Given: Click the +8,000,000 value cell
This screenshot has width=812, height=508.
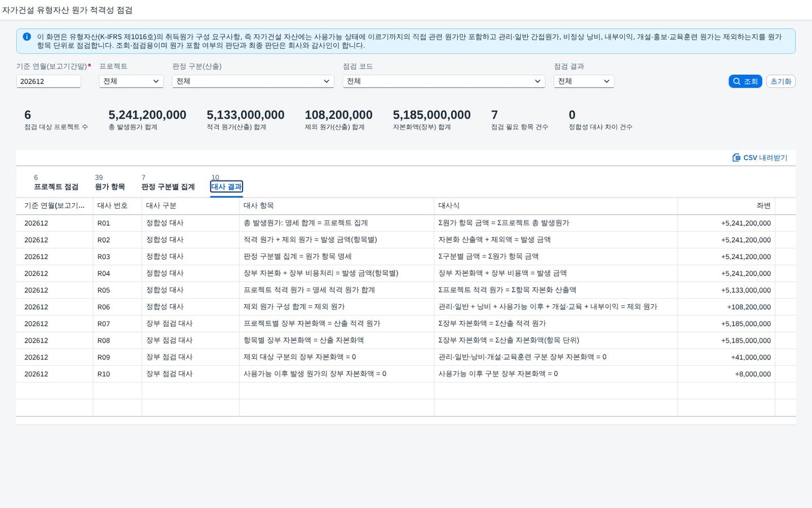Looking at the screenshot, I should click(x=726, y=374).
